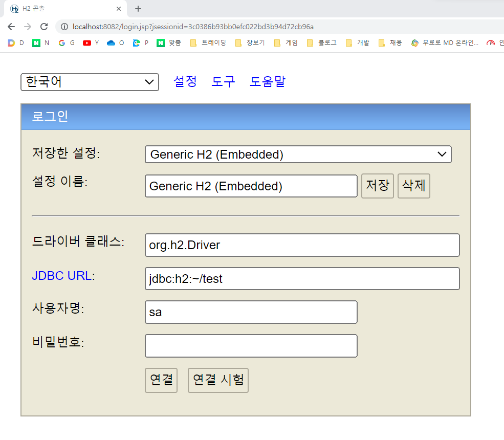The image size is (504, 440).
Task: Open the P bookmark
Action: [141, 43]
